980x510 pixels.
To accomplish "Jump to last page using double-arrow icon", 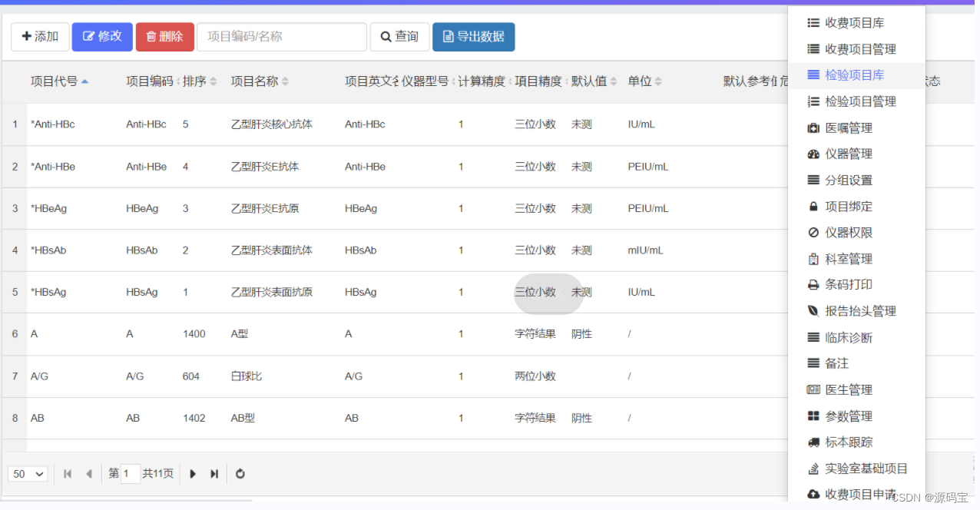I will pyautogui.click(x=216, y=474).
